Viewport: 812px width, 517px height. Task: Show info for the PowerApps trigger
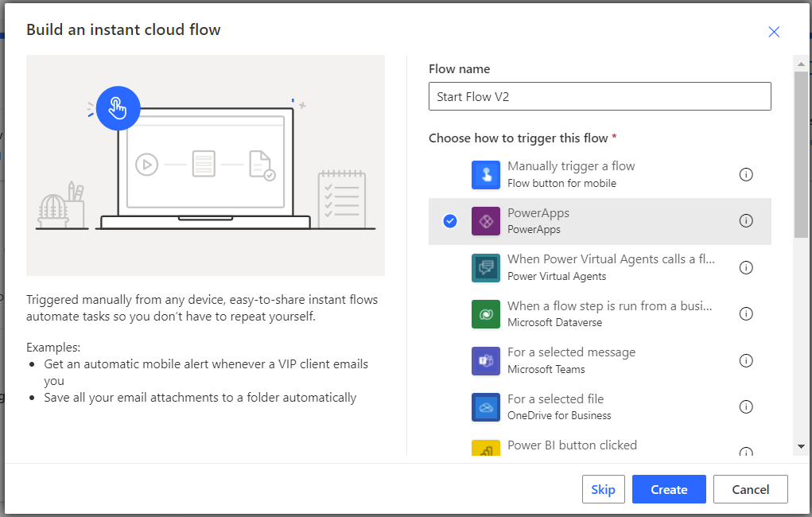(746, 220)
